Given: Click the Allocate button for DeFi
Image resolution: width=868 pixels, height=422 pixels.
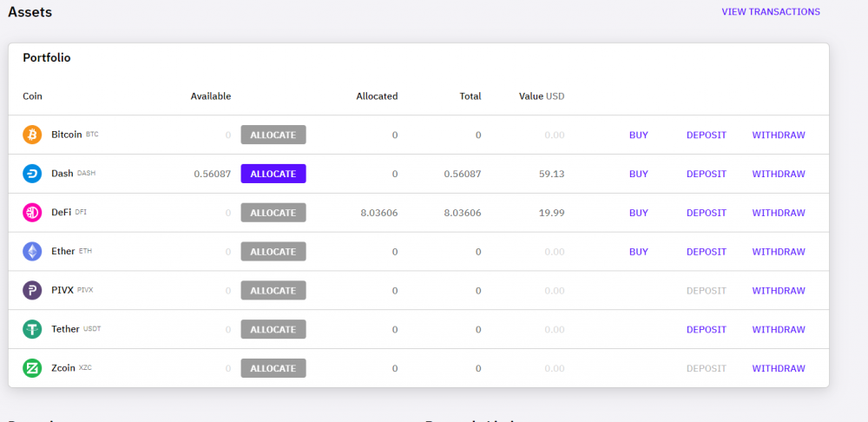Looking at the screenshot, I should click(x=273, y=213).
